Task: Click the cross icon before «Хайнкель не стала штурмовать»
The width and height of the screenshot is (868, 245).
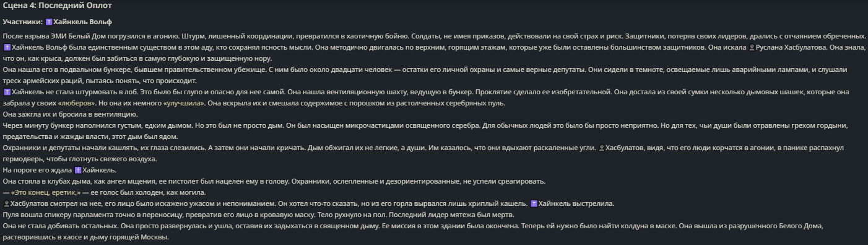Action: 7,92
